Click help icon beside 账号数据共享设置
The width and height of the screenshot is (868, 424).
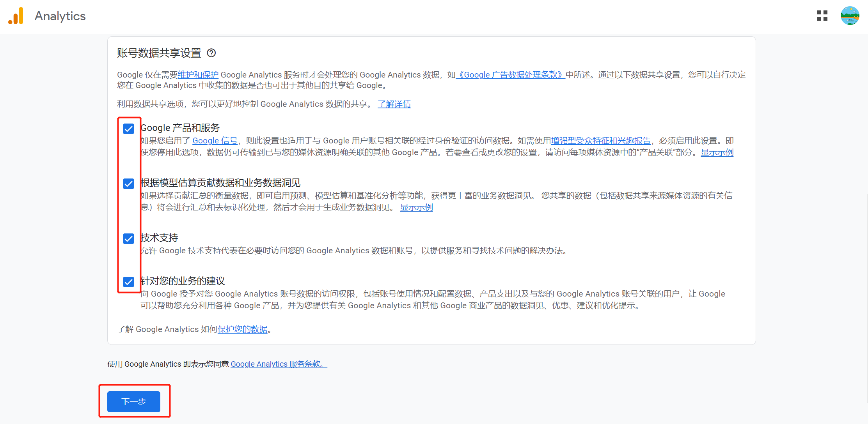click(x=211, y=53)
